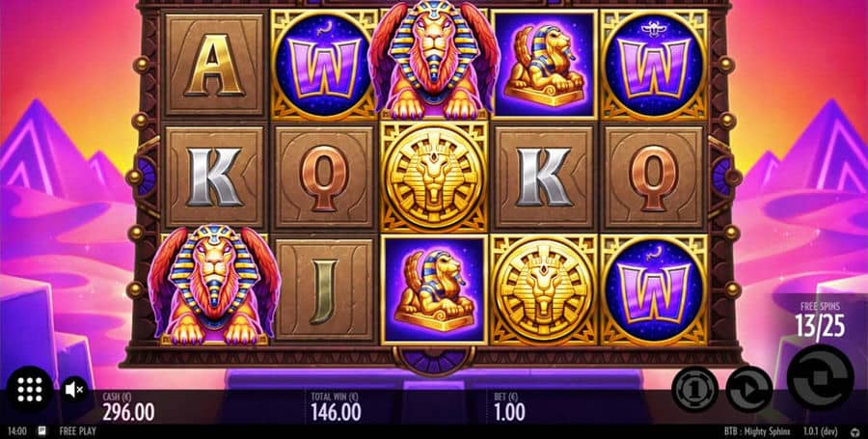The image size is (868, 439).
Task: Click the green J symbol tile
Action: coord(324,289)
